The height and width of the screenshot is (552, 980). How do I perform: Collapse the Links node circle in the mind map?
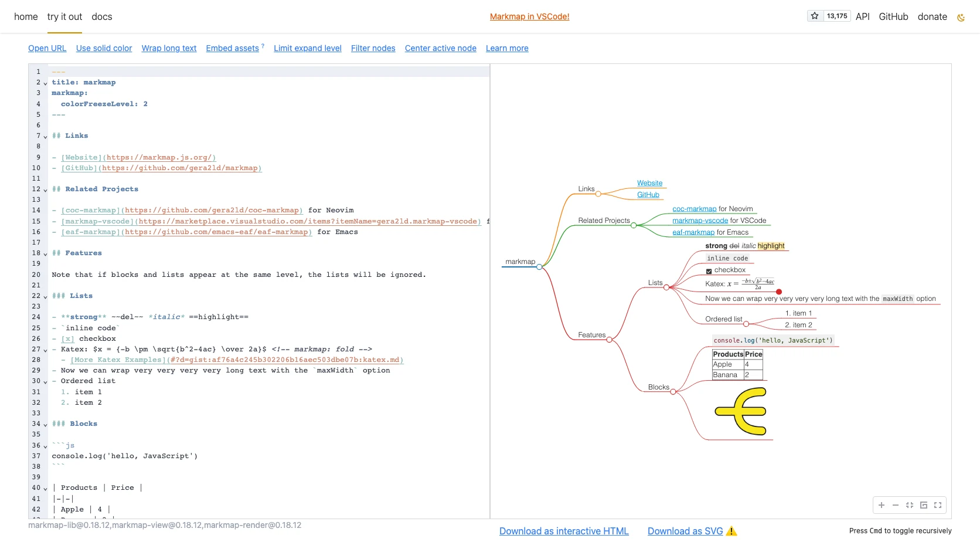click(x=598, y=194)
